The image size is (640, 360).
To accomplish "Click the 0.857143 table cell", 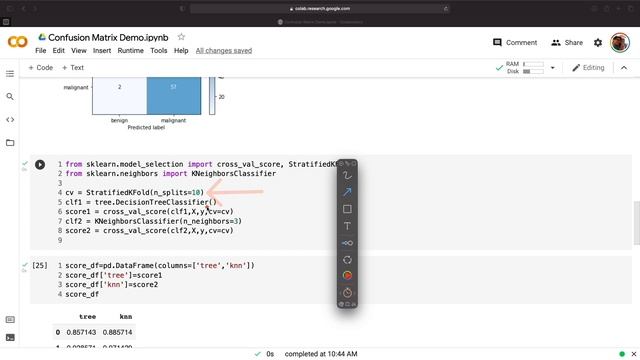I will (81, 332).
